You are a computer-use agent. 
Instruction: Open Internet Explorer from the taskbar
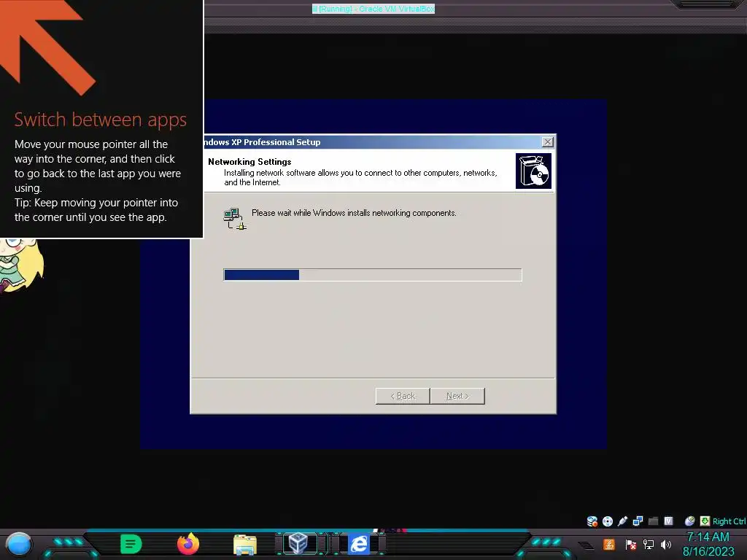click(x=359, y=544)
